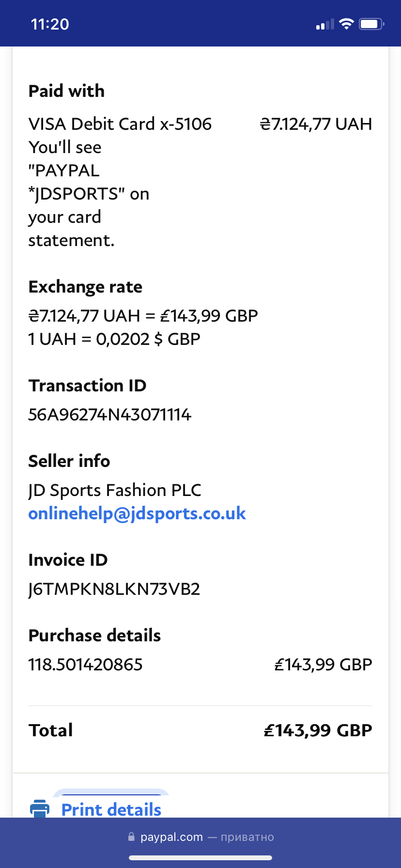This screenshot has height=868, width=401.
Task: Tap the bold total amount £143,99 GBP
Action: point(318,730)
